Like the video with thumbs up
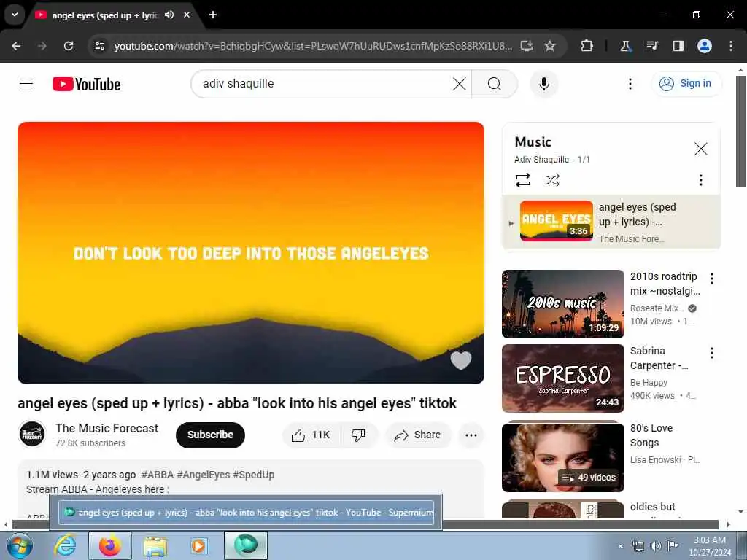This screenshot has height=560, width=747. point(311,435)
